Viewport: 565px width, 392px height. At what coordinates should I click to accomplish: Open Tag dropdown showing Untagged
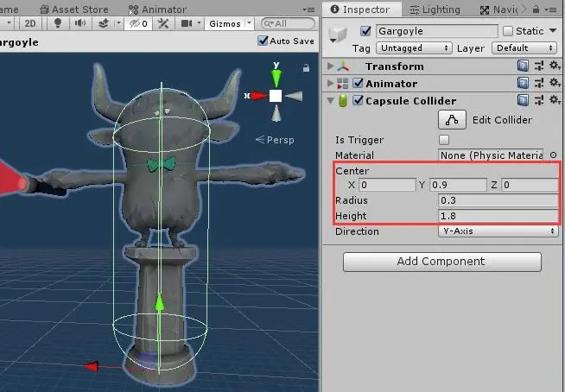point(414,47)
